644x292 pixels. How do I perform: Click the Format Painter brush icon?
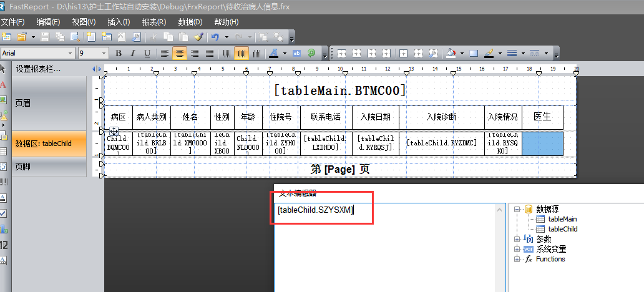tap(199, 37)
